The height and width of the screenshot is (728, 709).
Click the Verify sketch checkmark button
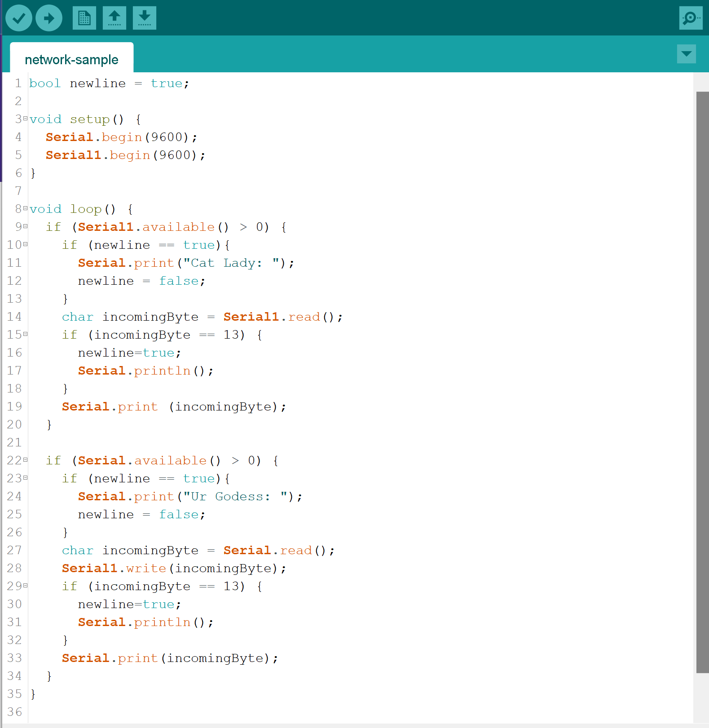click(x=19, y=18)
